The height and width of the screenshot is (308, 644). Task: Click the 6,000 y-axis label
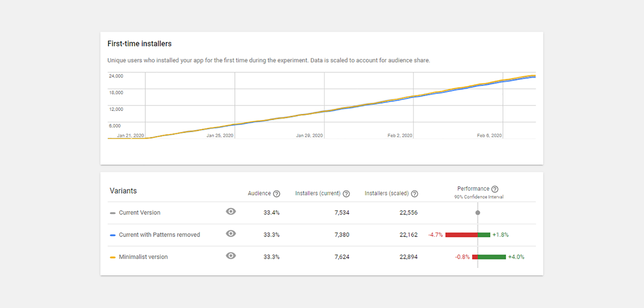coord(115,125)
